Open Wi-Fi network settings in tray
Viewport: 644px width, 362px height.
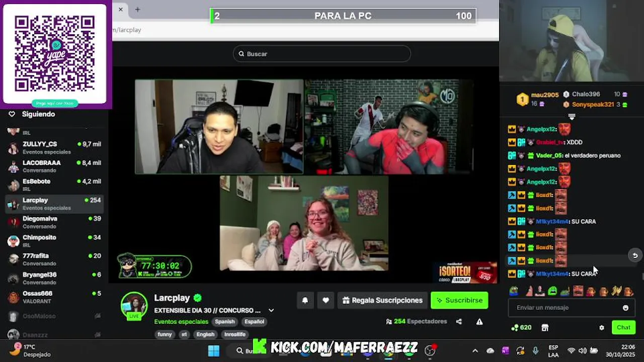point(571,350)
